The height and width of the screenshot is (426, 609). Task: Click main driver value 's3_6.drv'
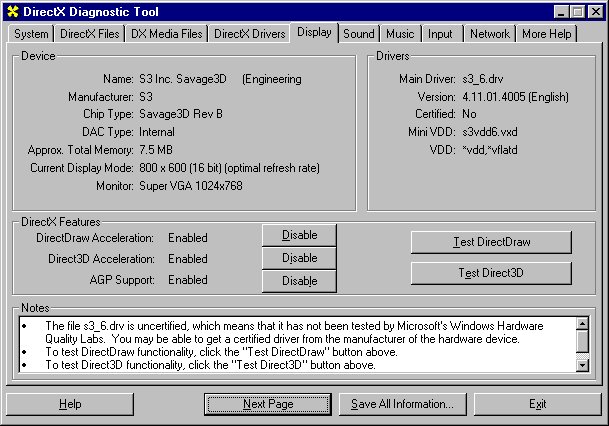coord(483,79)
